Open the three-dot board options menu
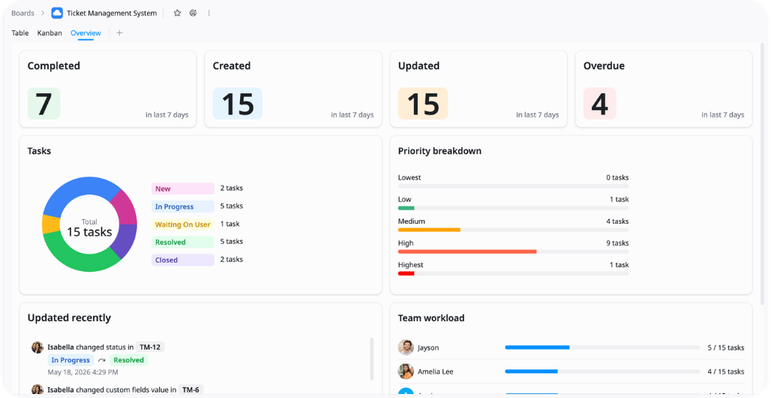 pos(209,13)
